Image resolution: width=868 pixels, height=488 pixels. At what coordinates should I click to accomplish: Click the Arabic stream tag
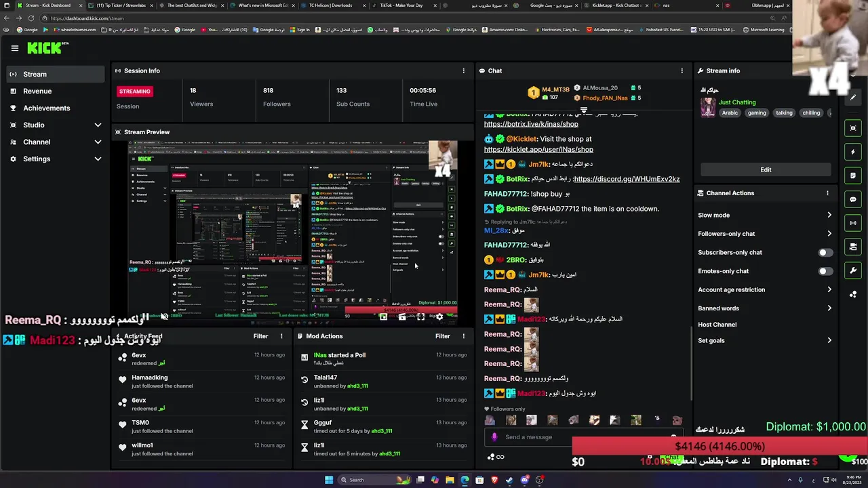click(730, 113)
